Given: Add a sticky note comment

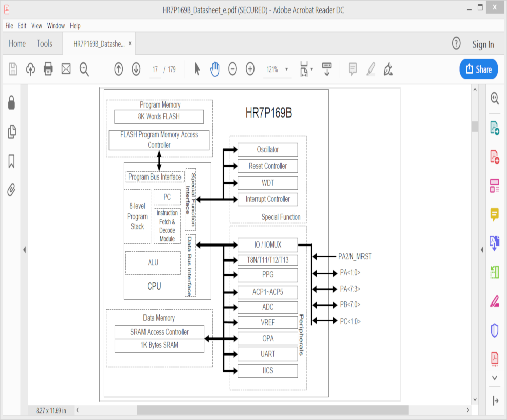Looking at the screenshot, I should point(353,69).
